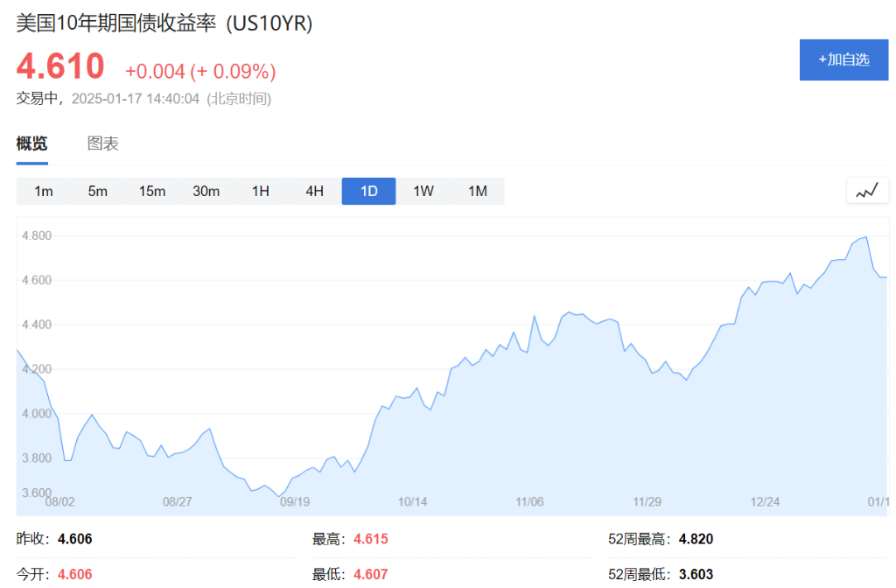Select the 15m interval
This screenshot has height=588, width=896.
151,191
